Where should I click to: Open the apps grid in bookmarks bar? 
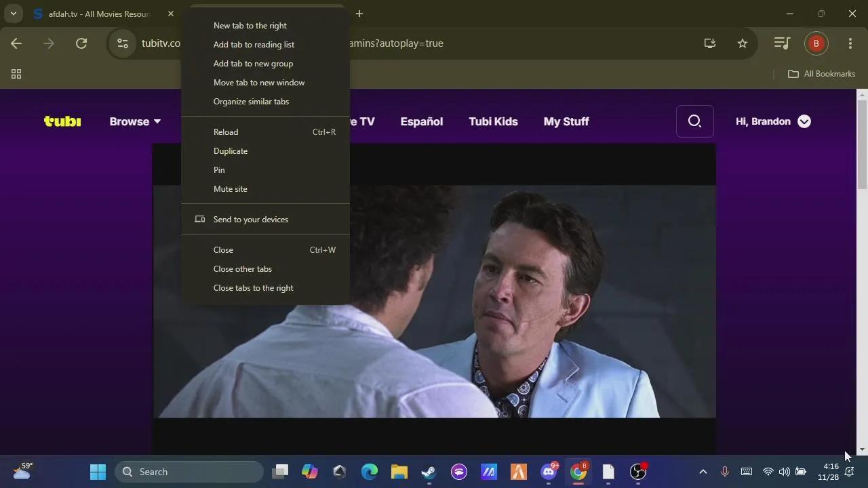click(x=16, y=74)
